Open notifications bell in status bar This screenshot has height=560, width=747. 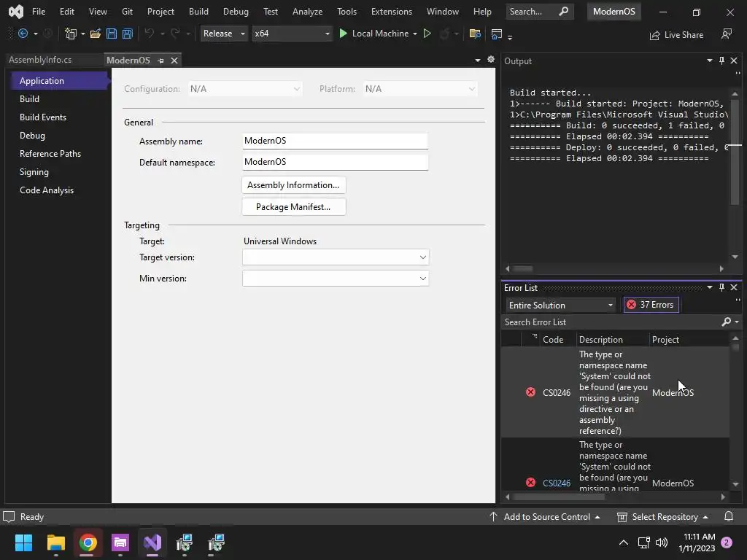click(729, 517)
